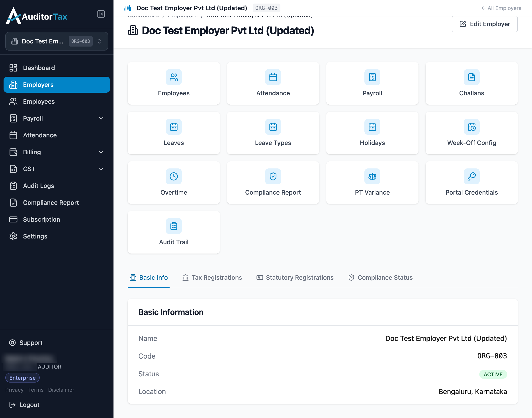Open the Audit Trail clipboard card
This screenshot has height=418, width=532.
click(x=174, y=232)
